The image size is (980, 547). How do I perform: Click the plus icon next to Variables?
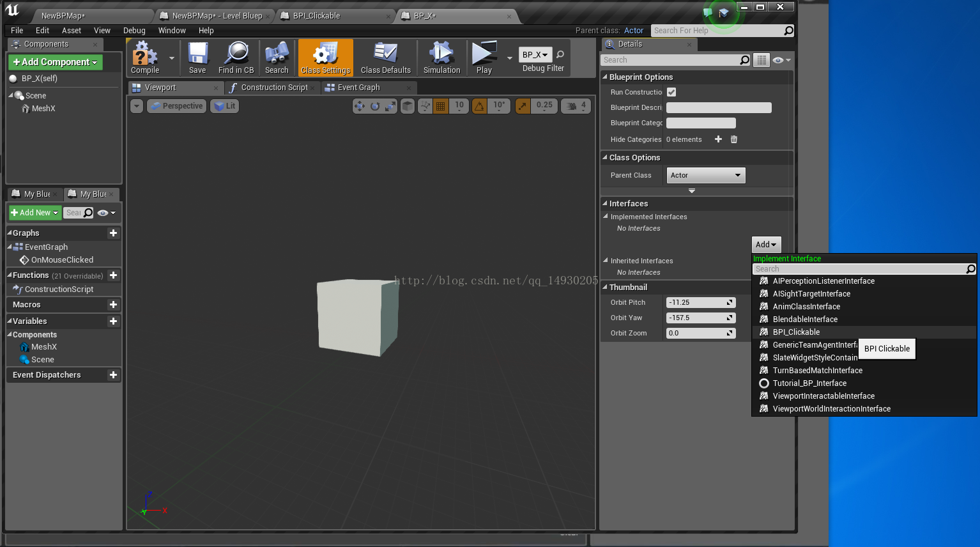point(113,321)
